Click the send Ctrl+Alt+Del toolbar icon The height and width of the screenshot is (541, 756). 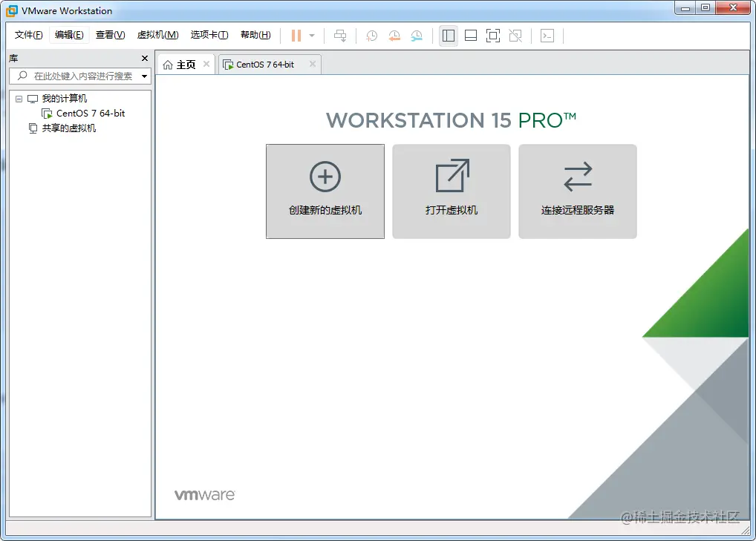click(x=340, y=36)
